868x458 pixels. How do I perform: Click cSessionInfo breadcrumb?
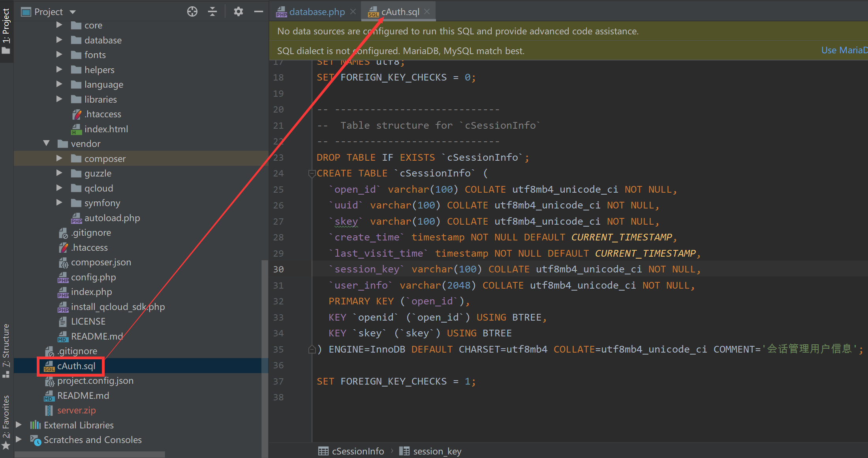(351, 451)
